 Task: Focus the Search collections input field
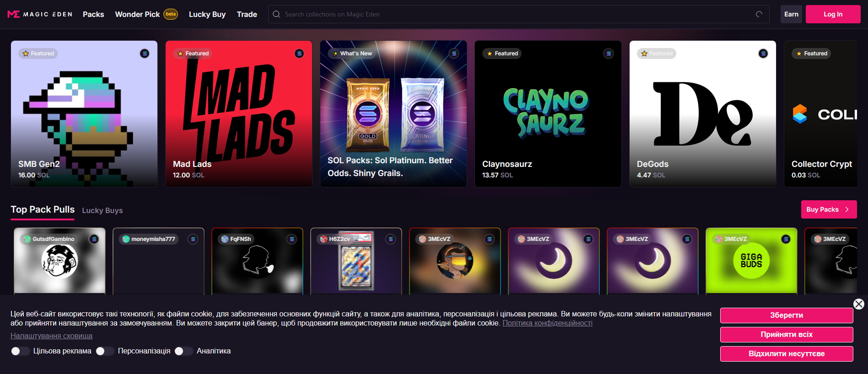click(518, 14)
